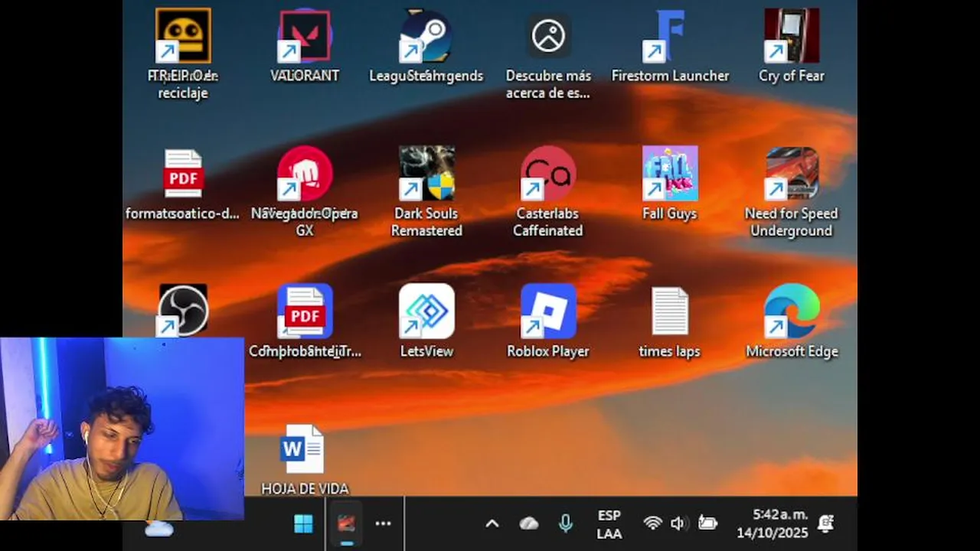Open the Microsoft Edge desktop shortcut
Viewport: 980px width, 551px height.
(x=792, y=311)
